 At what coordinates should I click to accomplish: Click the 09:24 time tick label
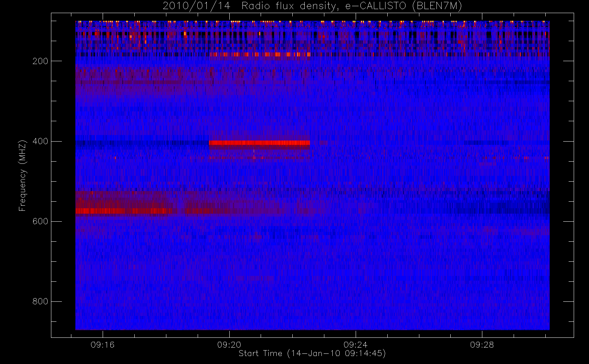(x=356, y=345)
